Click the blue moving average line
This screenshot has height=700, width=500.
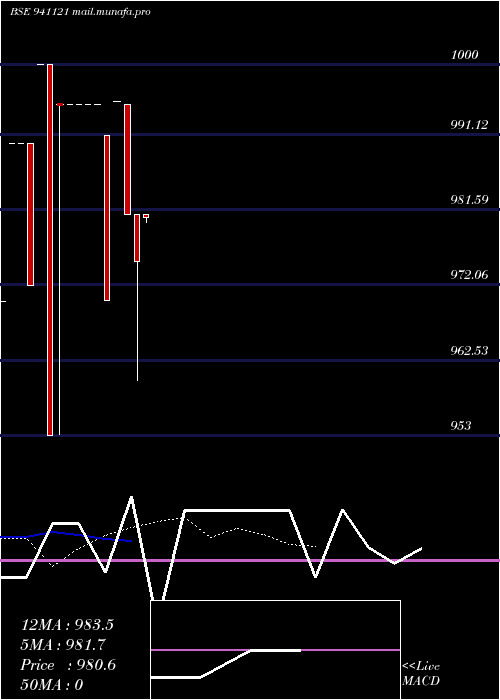(66, 536)
